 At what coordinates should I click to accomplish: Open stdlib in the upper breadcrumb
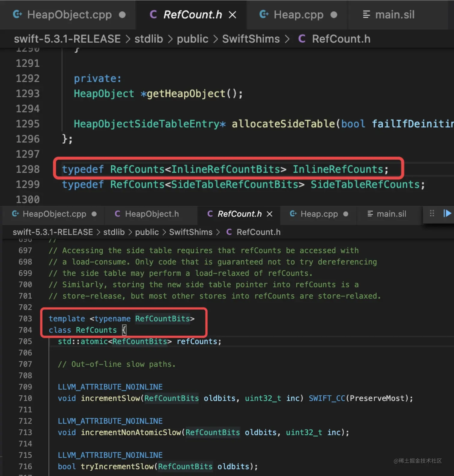149,39
